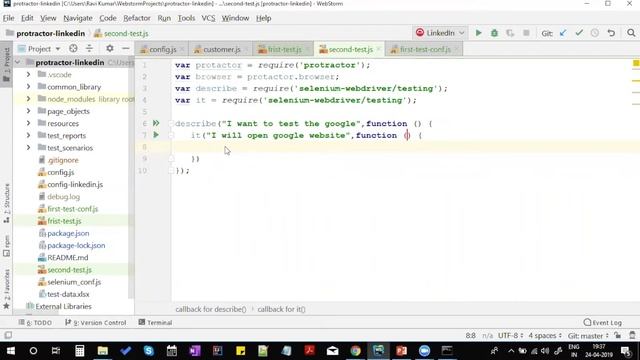Open the Favorites side panel

click(7, 289)
